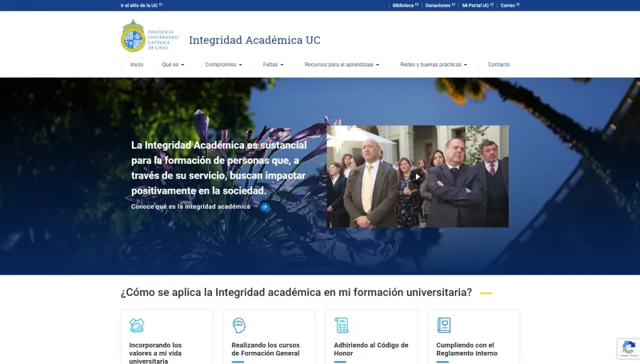Expand the Qué es dropdown menu
Screen dimensions: 640x364
coord(173,65)
